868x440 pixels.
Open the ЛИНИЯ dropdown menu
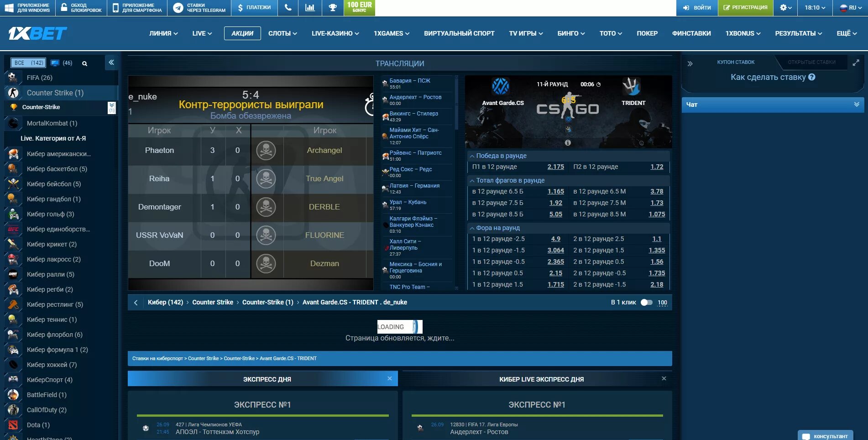point(163,33)
